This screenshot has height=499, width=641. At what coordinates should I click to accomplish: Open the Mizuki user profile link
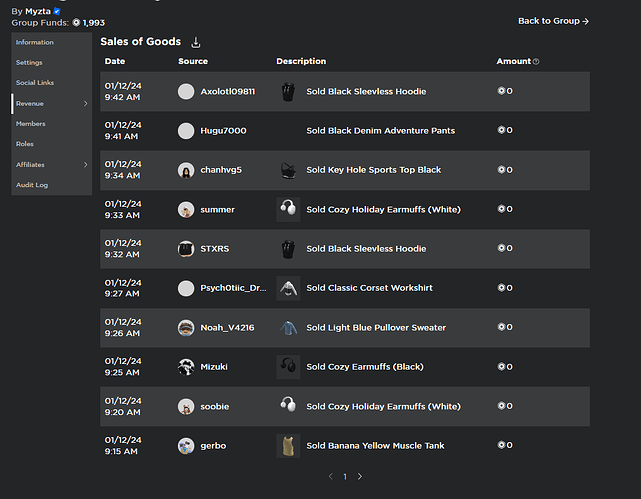coord(214,367)
